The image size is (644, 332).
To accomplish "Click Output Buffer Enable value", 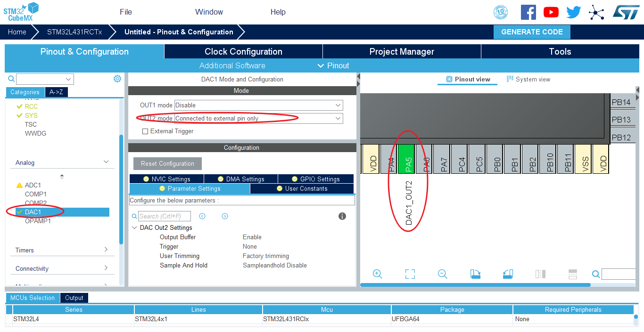I will [x=252, y=237].
